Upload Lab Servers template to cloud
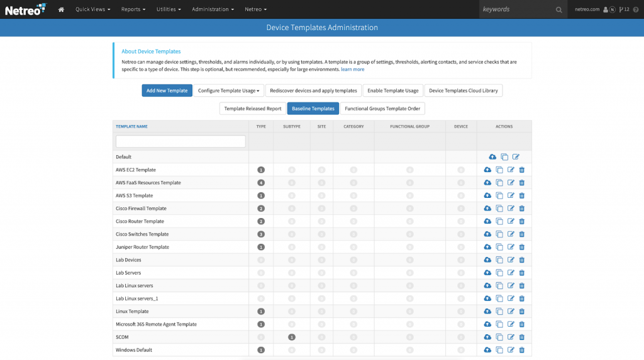Image resolution: width=644 pixels, height=360 pixels. click(x=487, y=273)
